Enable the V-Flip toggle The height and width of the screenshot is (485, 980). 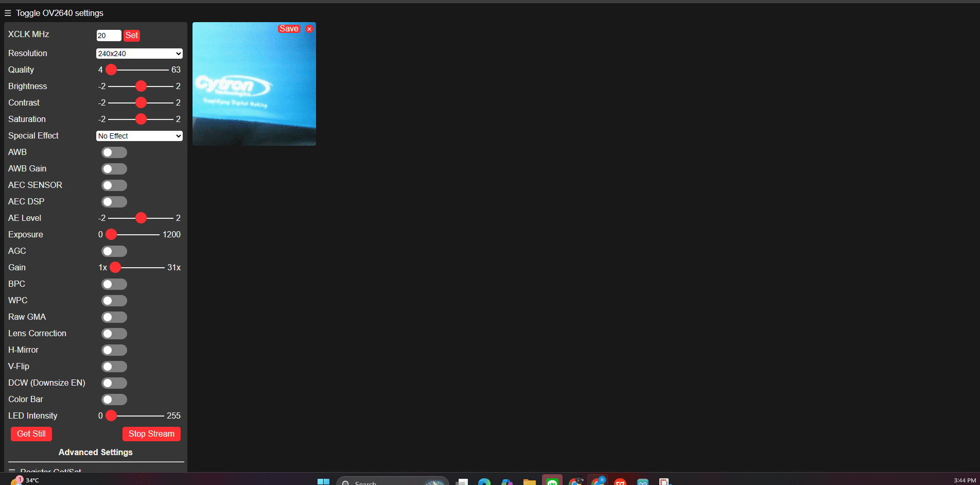point(114,367)
